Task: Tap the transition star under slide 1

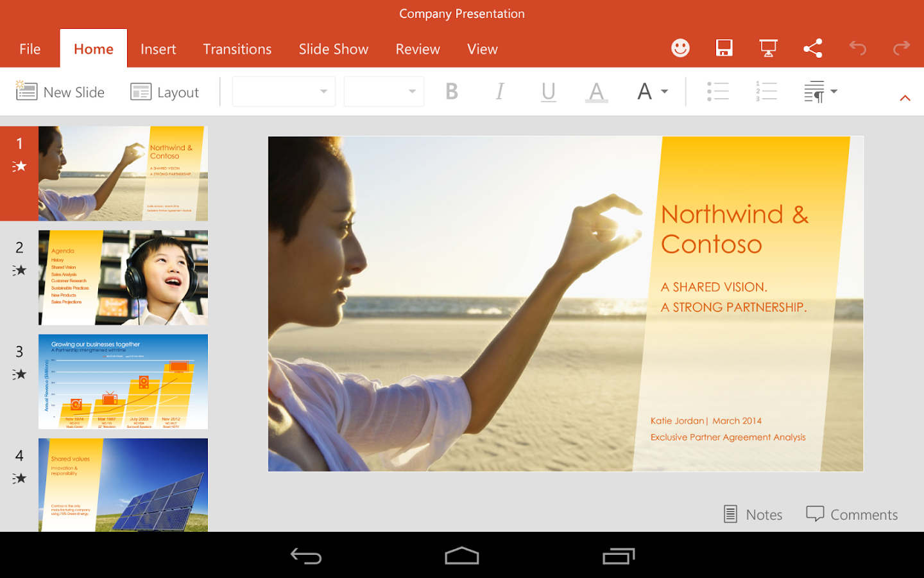Action: click(x=19, y=166)
